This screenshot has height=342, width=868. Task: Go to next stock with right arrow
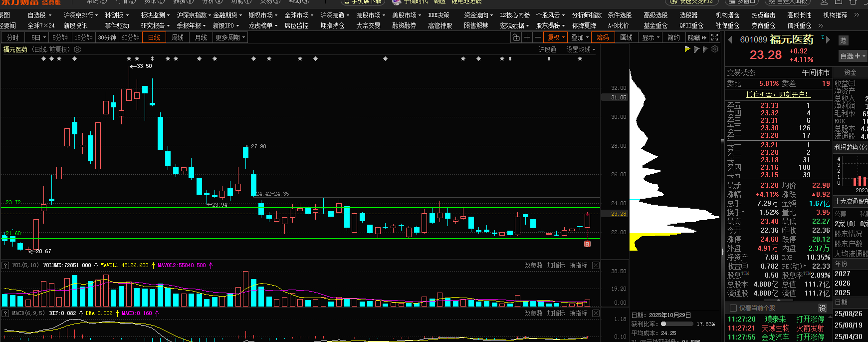click(828, 40)
